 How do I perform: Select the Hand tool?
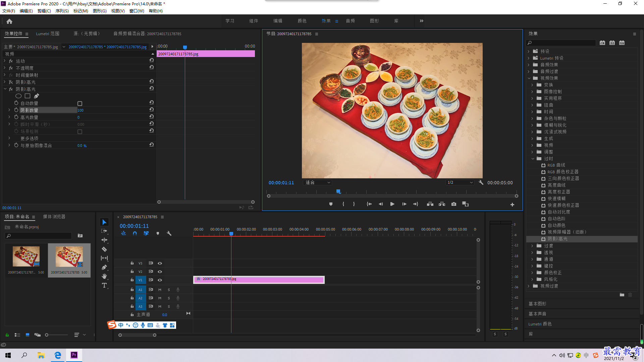tap(104, 276)
